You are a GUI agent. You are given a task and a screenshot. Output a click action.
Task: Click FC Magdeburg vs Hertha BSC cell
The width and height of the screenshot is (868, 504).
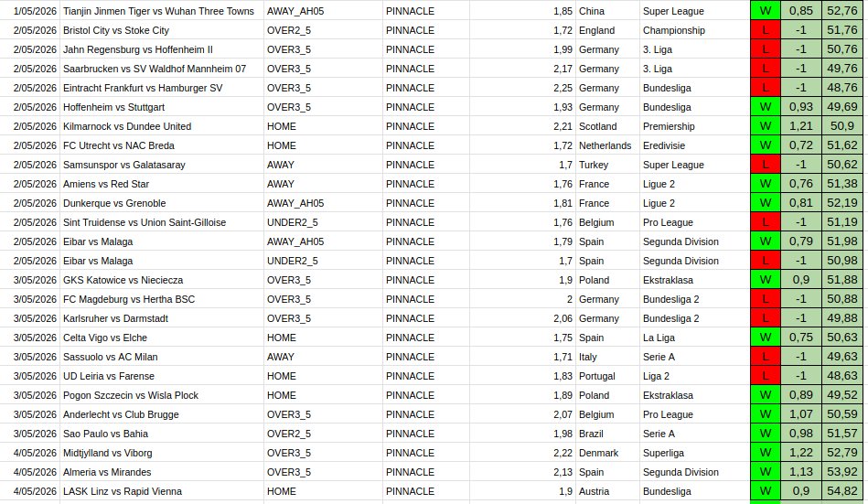[x=162, y=299]
